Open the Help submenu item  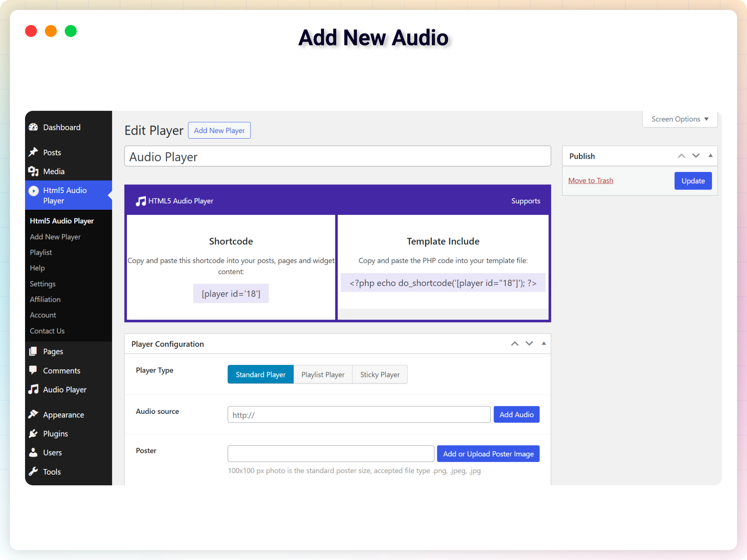(37, 268)
